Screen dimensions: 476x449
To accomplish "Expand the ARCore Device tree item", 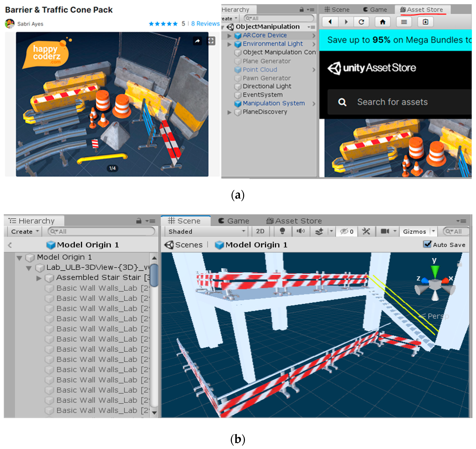I will pyautogui.click(x=229, y=36).
